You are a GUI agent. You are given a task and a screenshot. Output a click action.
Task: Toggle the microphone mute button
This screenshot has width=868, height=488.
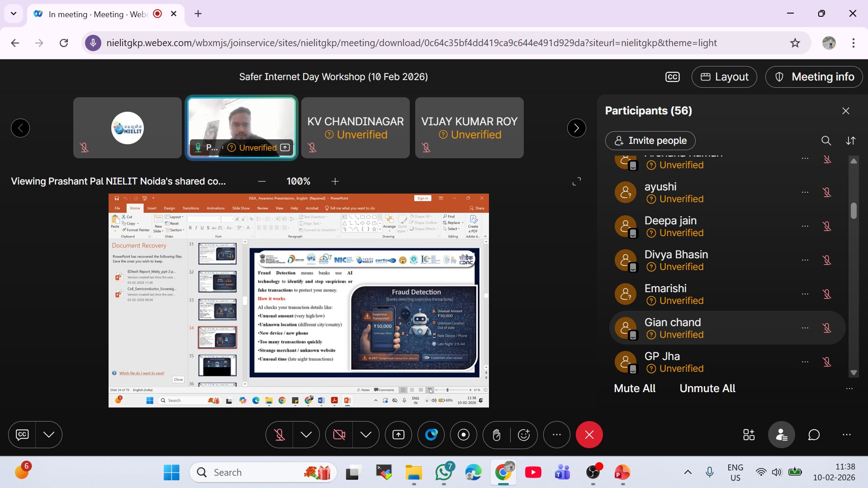coord(280,435)
